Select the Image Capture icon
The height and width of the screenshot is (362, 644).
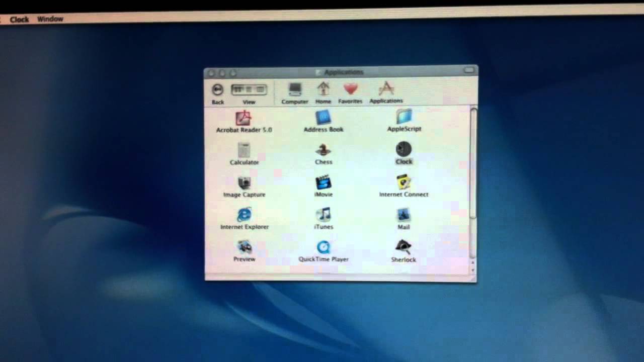[x=244, y=183]
